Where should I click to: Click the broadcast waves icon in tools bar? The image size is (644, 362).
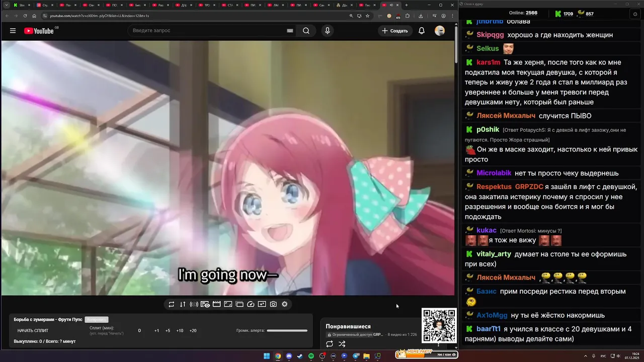coord(194,304)
